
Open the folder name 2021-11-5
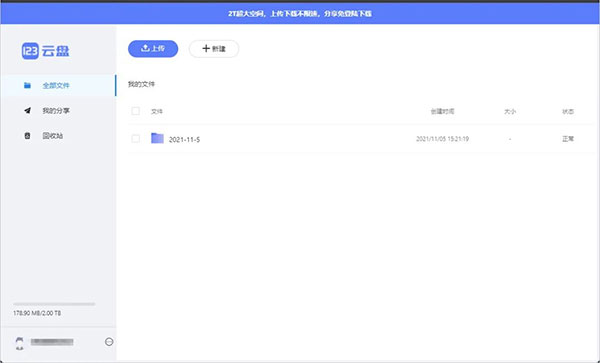(x=184, y=140)
